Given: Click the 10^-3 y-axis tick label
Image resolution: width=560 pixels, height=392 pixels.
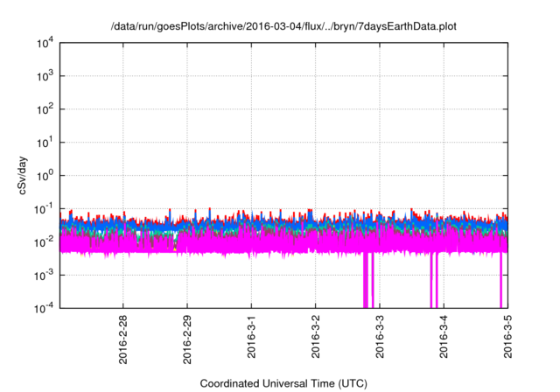Looking at the screenshot, I should coord(44,276).
